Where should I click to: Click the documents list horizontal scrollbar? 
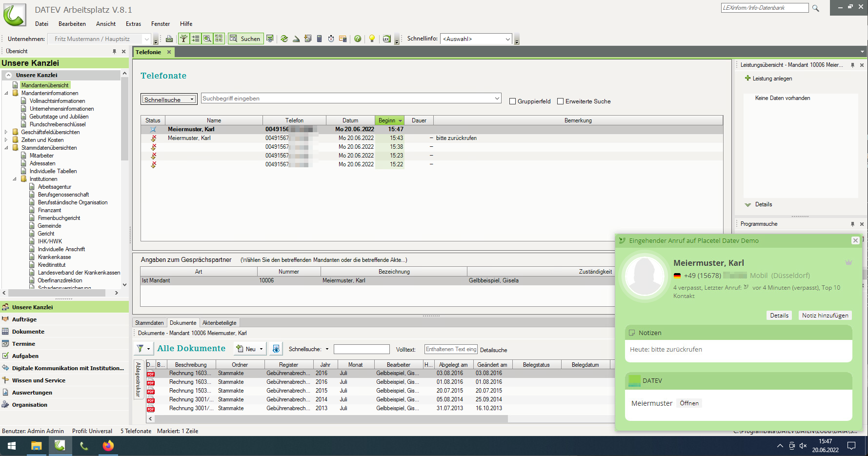coord(331,419)
